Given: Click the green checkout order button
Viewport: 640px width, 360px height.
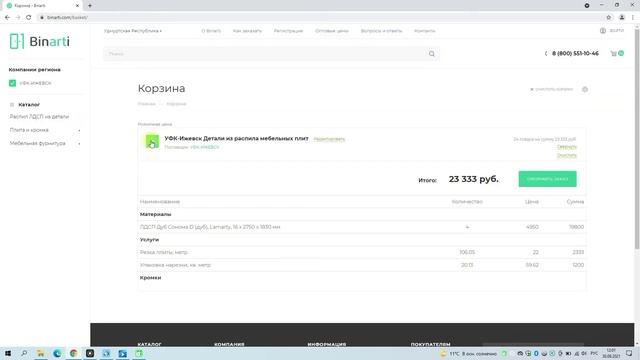Looking at the screenshot, I should pos(547,179).
